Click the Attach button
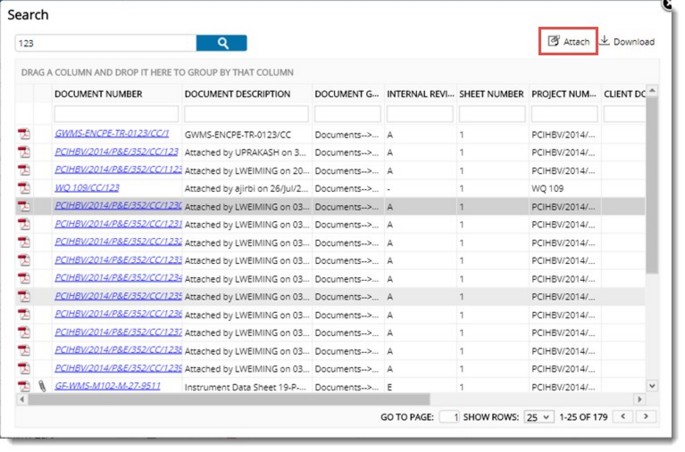This screenshot has height=452, width=685. (568, 41)
